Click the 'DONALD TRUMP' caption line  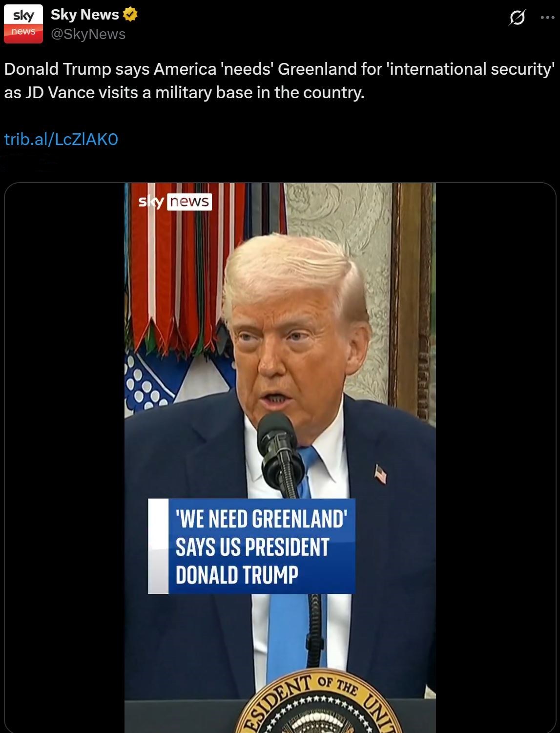pyautogui.click(x=237, y=575)
